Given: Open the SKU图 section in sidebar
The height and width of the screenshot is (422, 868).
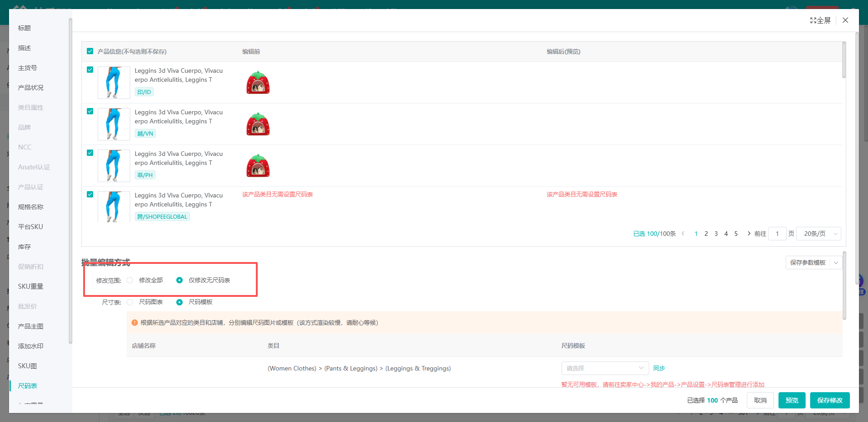Looking at the screenshot, I should pos(28,366).
